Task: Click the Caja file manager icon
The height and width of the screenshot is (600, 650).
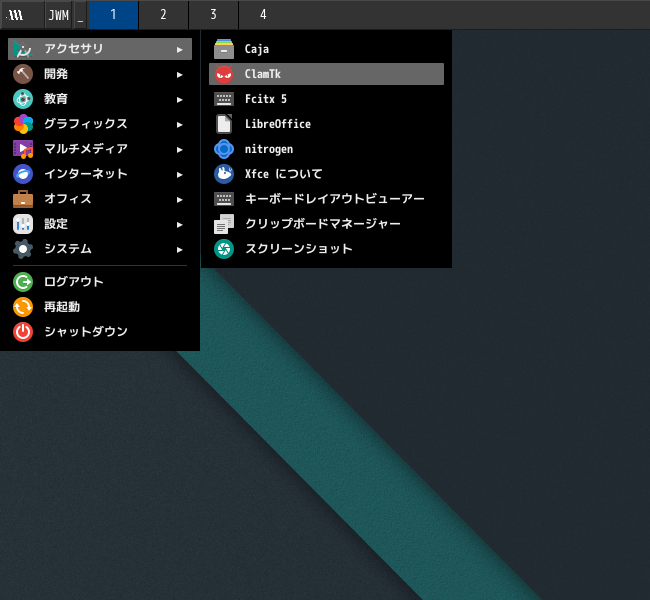Action: [224, 49]
